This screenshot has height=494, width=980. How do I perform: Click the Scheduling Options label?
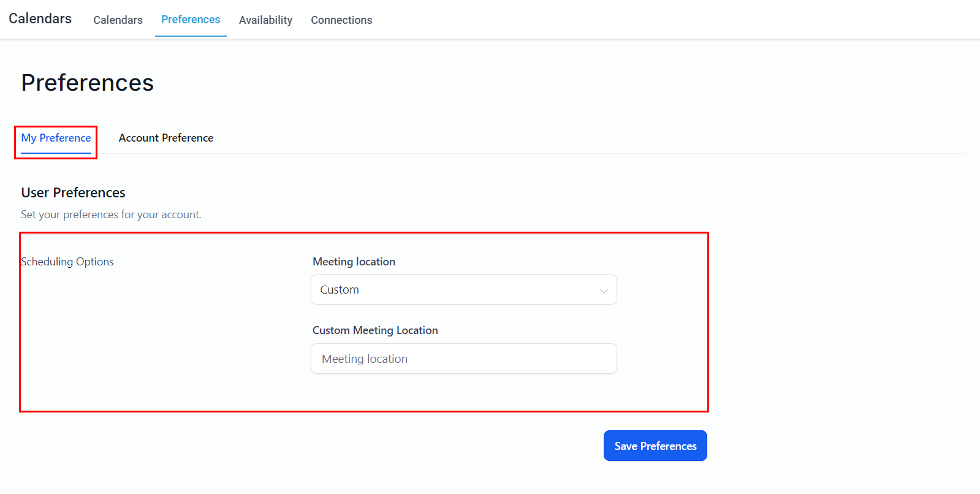pos(67,262)
